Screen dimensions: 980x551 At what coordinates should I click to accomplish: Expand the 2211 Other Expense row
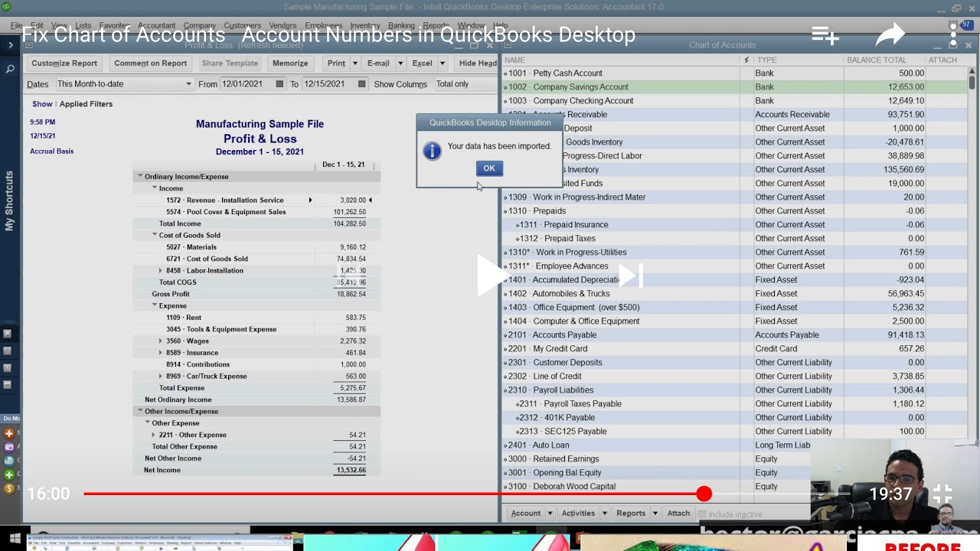(x=154, y=435)
